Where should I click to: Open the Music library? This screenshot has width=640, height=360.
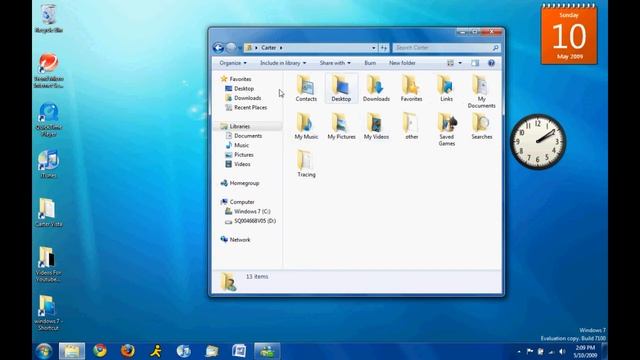[x=241, y=145]
